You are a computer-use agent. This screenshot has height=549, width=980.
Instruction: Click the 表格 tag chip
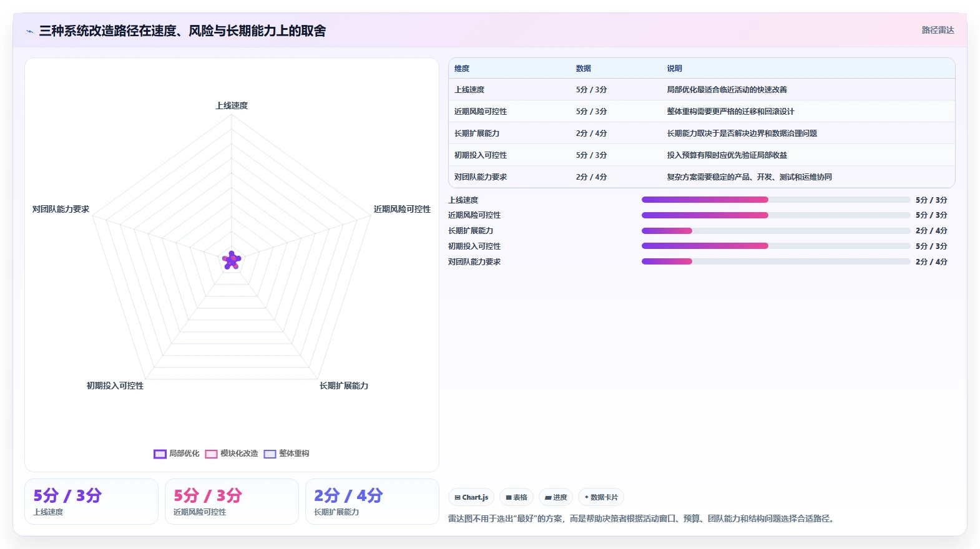516,497
